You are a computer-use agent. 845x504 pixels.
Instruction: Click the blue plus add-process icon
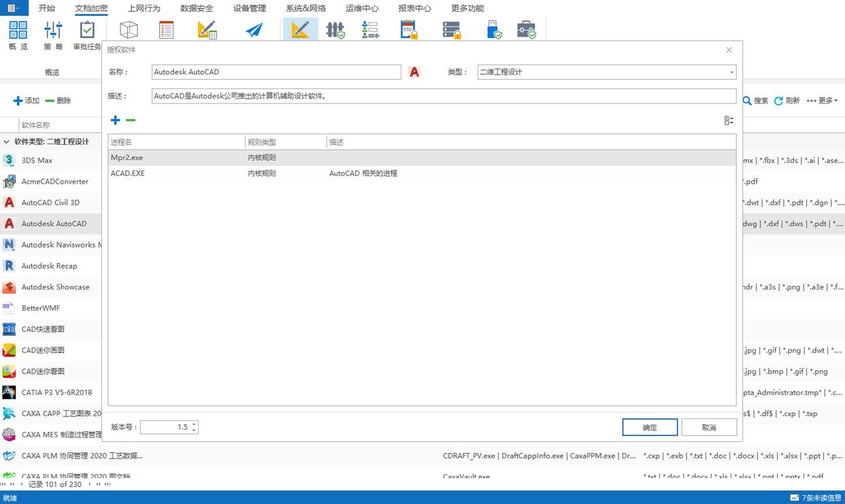point(115,120)
